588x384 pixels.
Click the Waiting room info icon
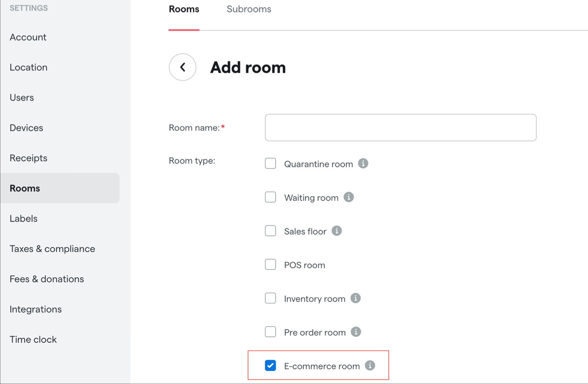click(x=349, y=197)
